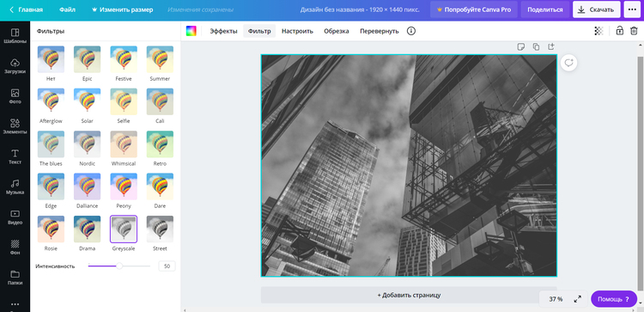This screenshot has height=312, width=644.
Task: Apply the Peony filter
Action: [124, 187]
